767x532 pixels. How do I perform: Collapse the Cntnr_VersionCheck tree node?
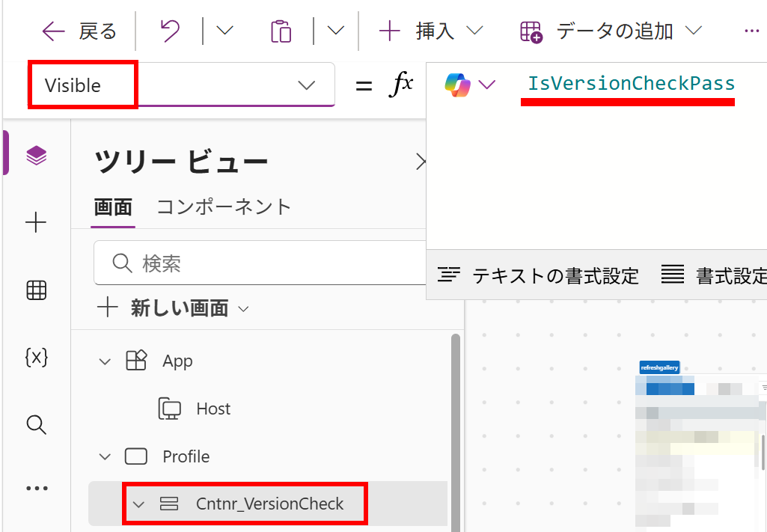[138, 504]
